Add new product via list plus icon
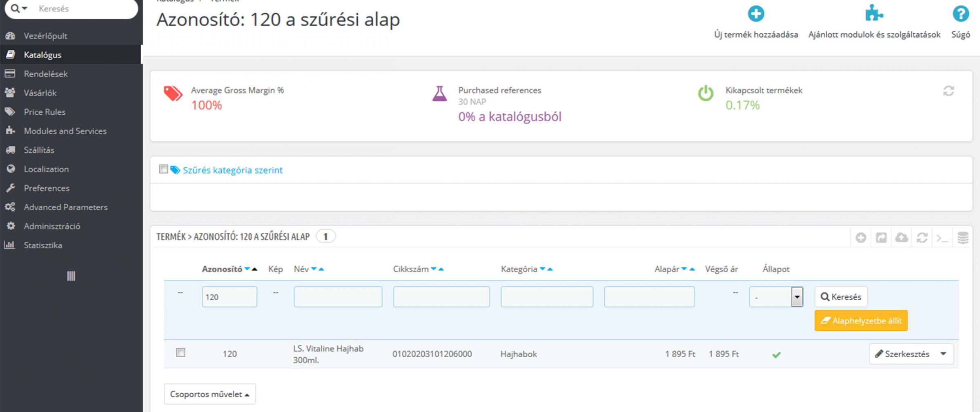Image resolution: width=980 pixels, height=412 pixels. pyautogui.click(x=861, y=237)
